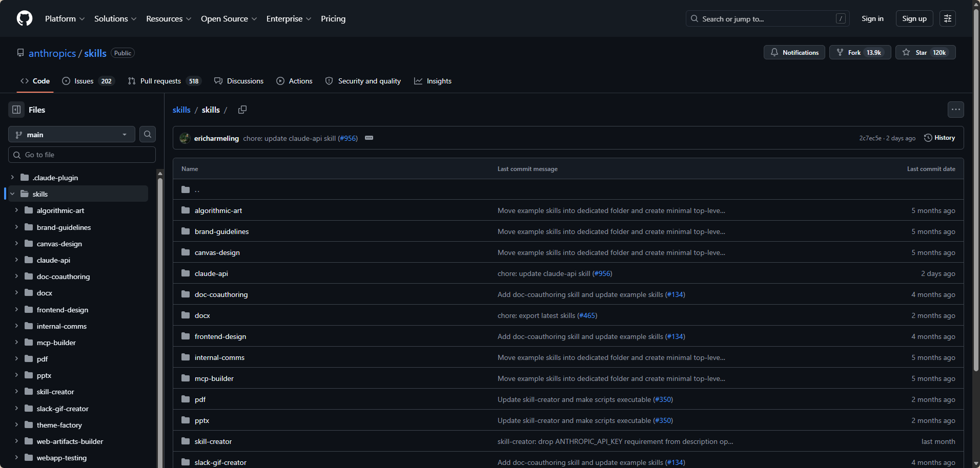Open pull request #956 link in header commit
This screenshot has height=468, width=980.
(348, 138)
